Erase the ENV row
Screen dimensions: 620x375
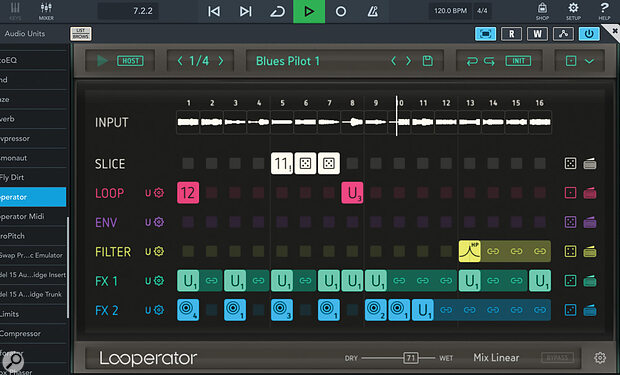(x=590, y=222)
